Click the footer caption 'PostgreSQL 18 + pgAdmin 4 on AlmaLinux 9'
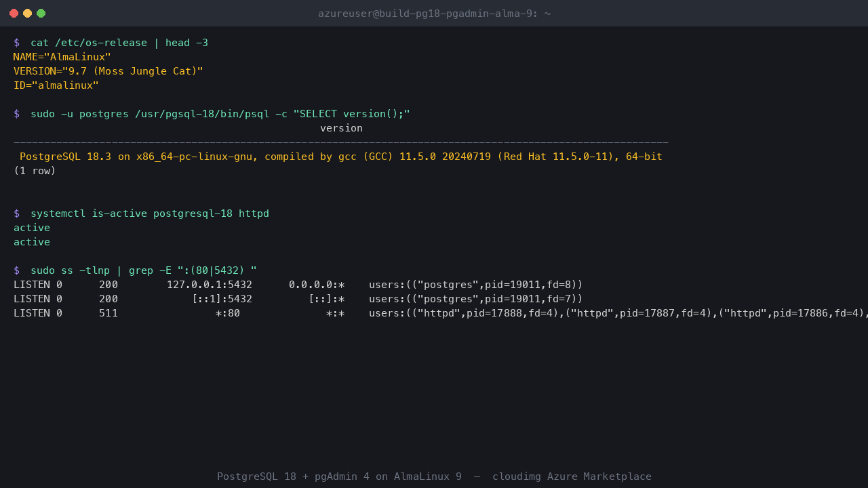 pyautogui.click(x=339, y=476)
